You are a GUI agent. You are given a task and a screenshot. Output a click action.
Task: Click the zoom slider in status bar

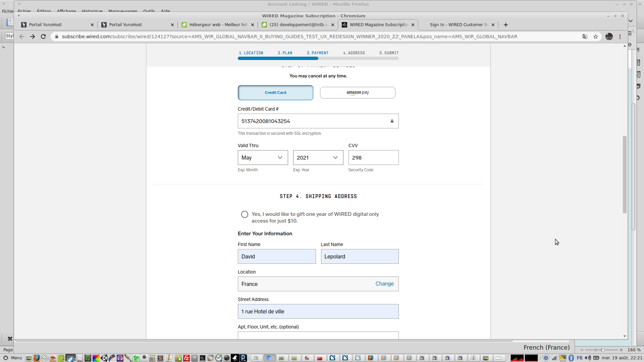602,350
